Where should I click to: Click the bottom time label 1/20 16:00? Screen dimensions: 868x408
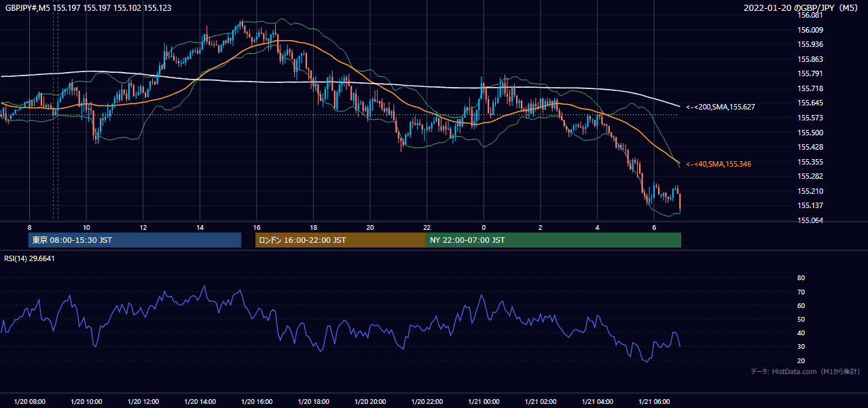point(257,402)
